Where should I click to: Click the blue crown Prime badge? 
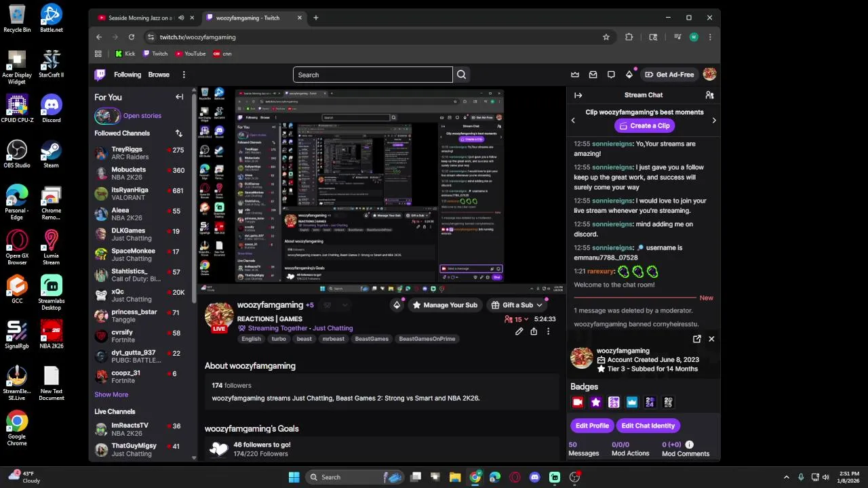pyautogui.click(x=632, y=403)
